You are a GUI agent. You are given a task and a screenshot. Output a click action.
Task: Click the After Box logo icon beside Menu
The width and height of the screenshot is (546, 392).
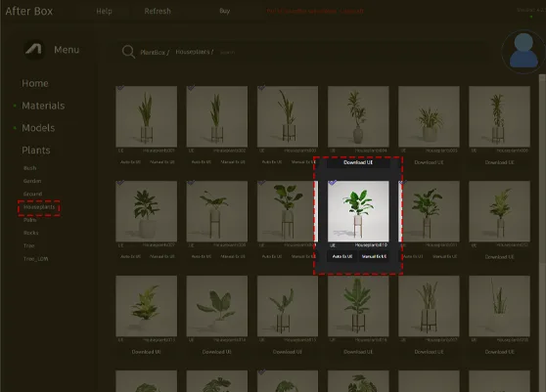coord(34,50)
